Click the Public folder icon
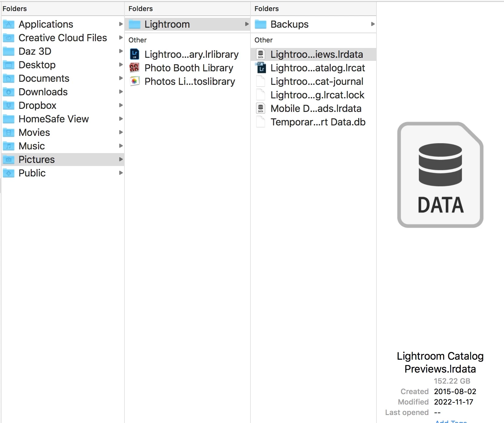This screenshot has width=504, height=423. 9,173
